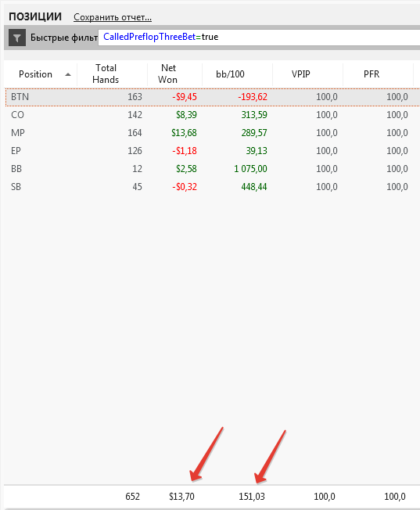Click the BTN net won value -$9,45
The image size is (420, 510).
(185, 97)
